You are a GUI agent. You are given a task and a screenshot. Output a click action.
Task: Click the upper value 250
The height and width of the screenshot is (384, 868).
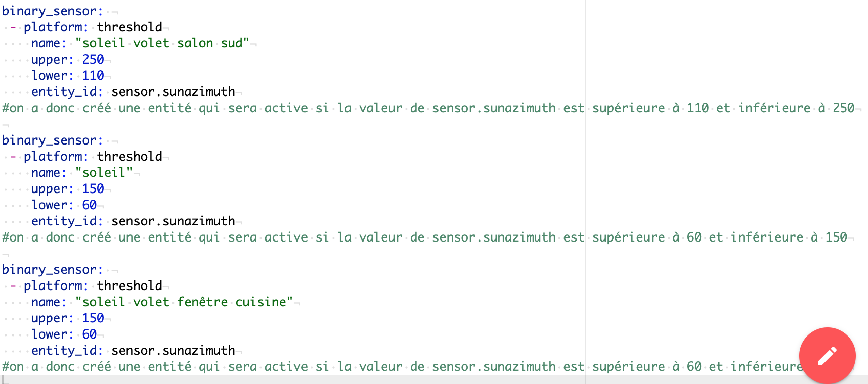93,60
